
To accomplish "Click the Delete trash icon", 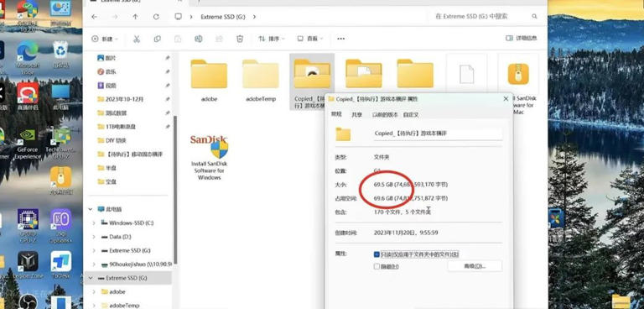I will 240,39.
